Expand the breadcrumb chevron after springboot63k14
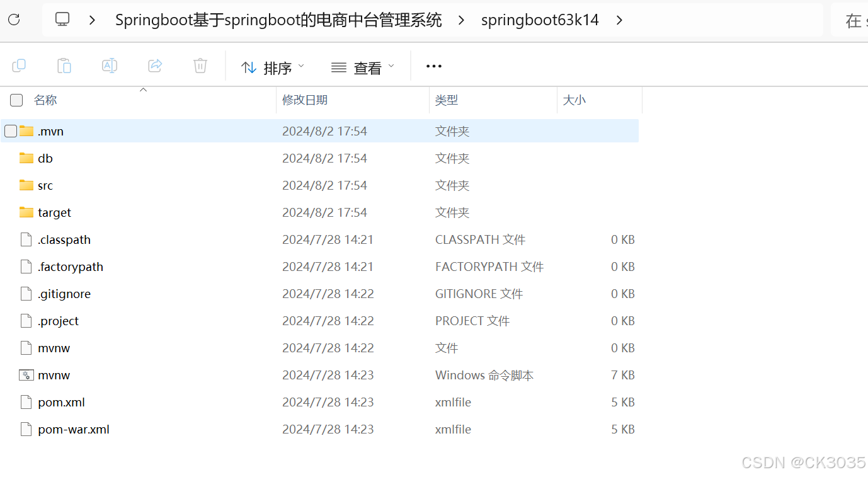 click(x=619, y=20)
